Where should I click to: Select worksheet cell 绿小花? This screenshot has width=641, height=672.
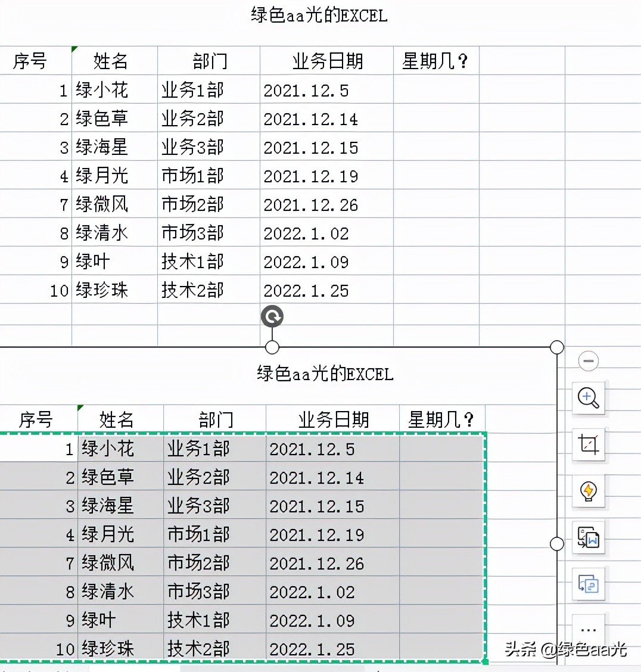click(114, 89)
